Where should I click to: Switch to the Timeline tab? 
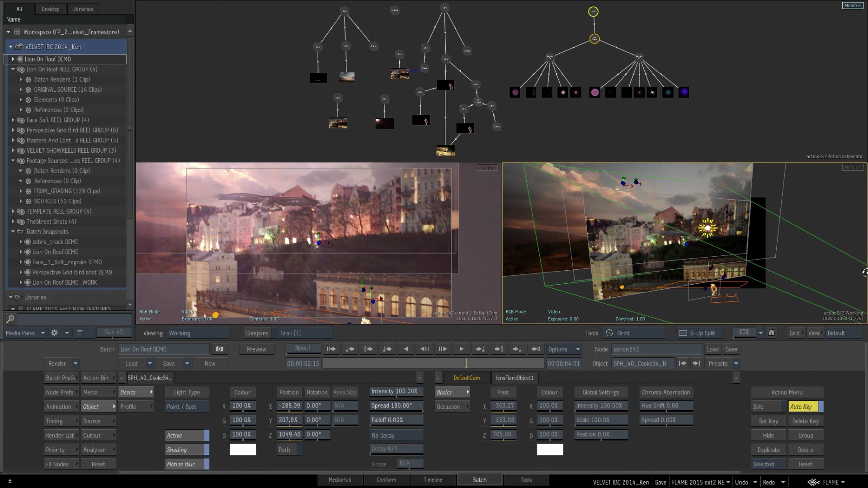[x=433, y=480]
